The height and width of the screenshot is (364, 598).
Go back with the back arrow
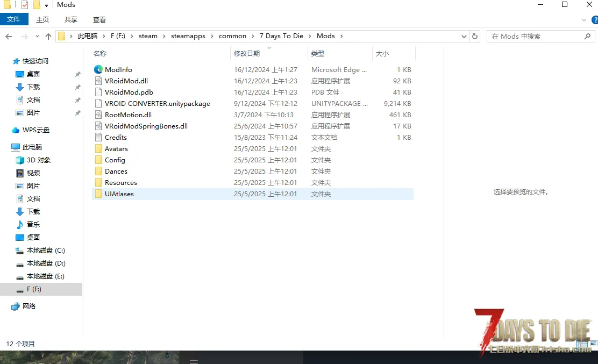click(9, 36)
